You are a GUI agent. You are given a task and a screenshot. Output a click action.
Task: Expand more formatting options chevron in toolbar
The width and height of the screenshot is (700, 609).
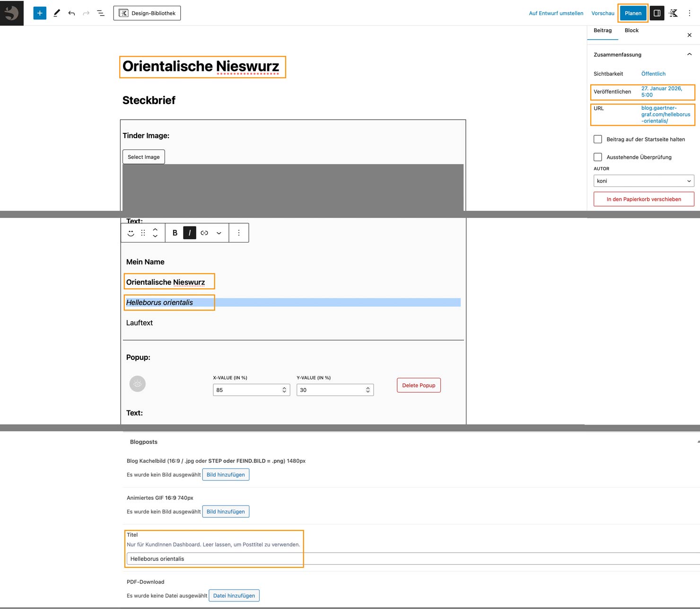(x=219, y=233)
